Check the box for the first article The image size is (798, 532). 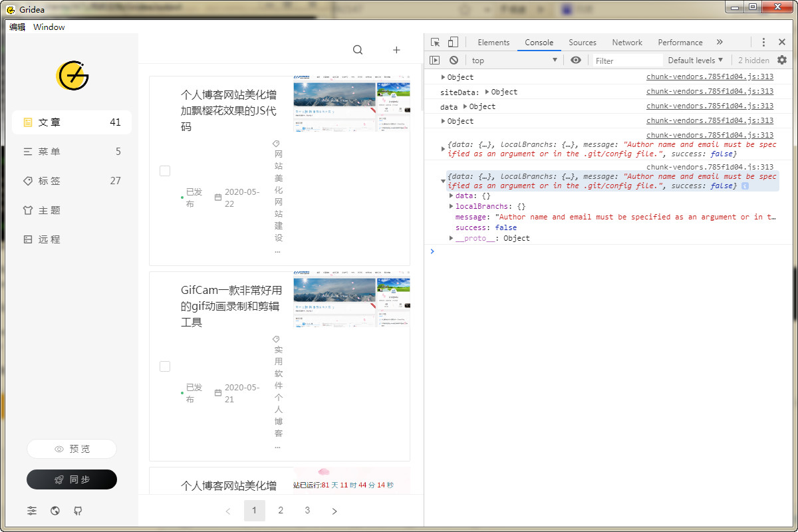click(x=165, y=171)
